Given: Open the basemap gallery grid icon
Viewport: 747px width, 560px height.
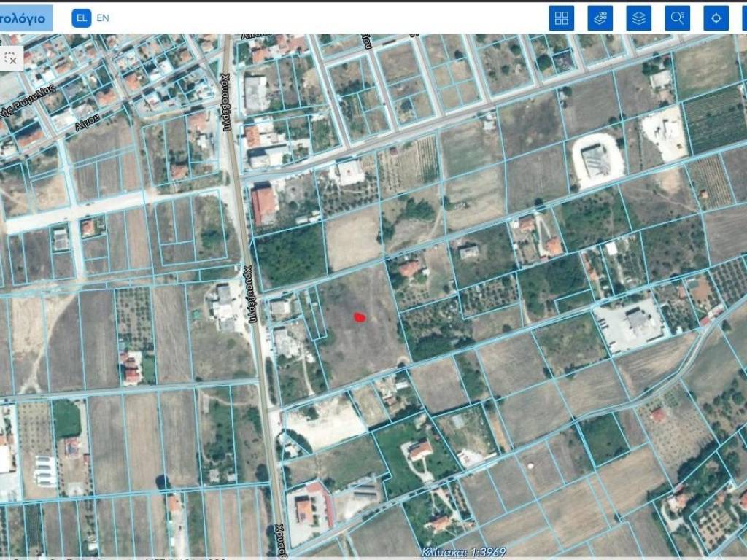Looking at the screenshot, I should coord(561,18).
